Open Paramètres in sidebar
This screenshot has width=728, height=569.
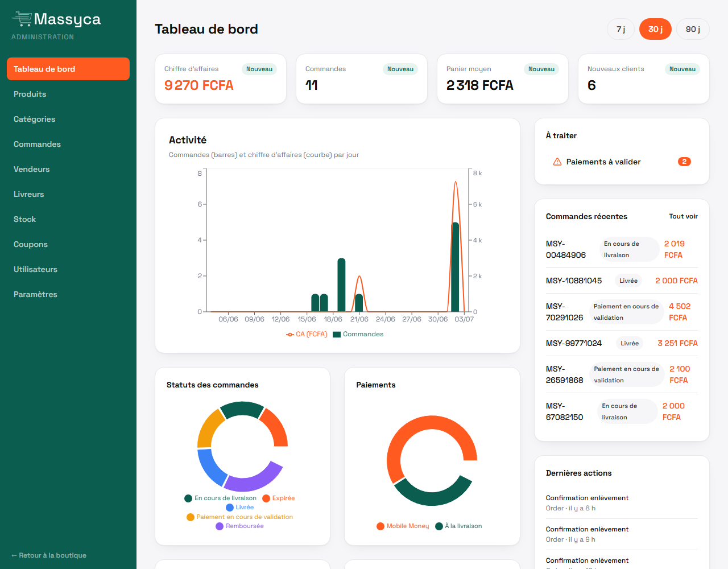click(x=68, y=294)
